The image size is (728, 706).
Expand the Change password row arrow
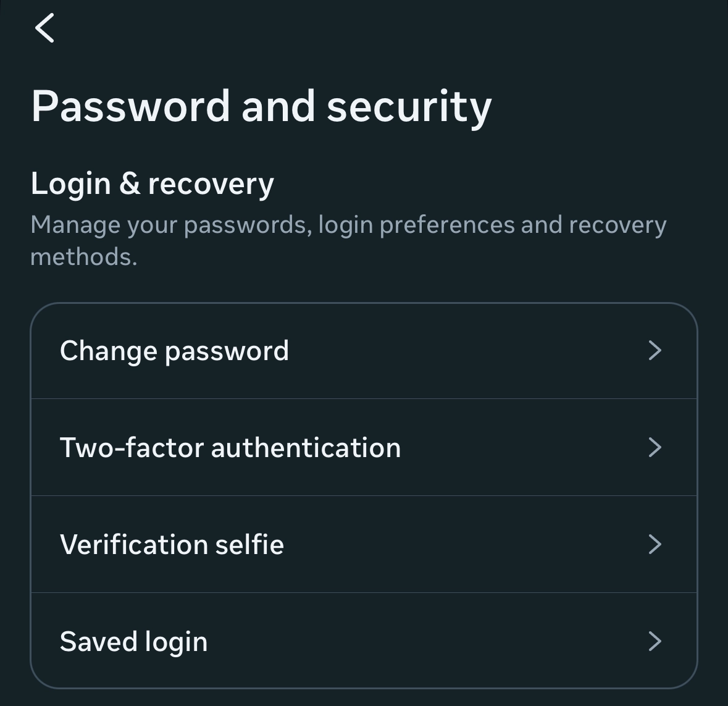click(x=655, y=351)
